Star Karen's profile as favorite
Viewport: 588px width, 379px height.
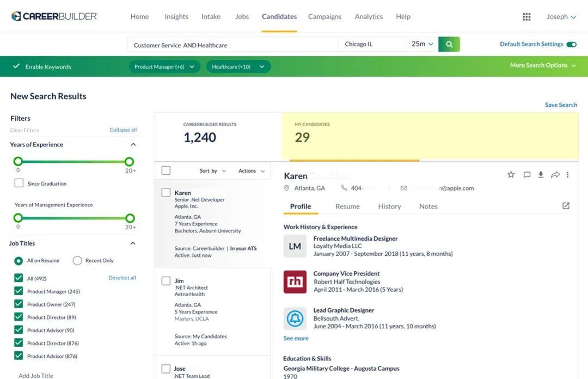[511, 175]
